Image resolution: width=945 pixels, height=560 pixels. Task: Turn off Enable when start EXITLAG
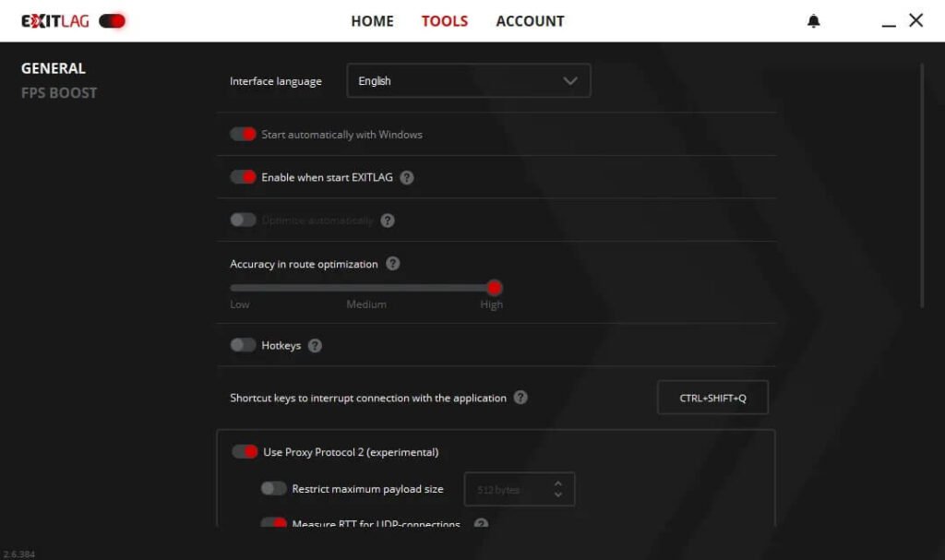243,176
